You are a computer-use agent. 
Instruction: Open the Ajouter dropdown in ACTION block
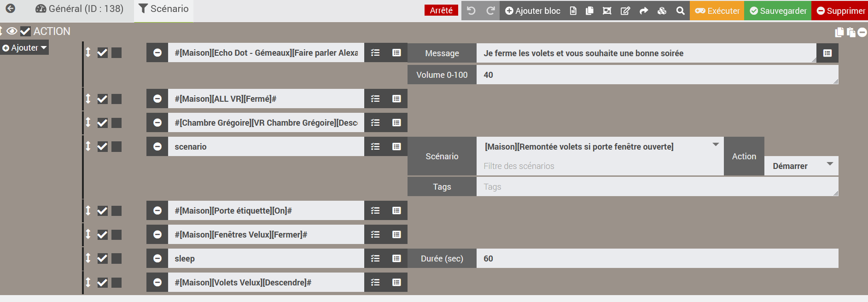pos(24,48)
